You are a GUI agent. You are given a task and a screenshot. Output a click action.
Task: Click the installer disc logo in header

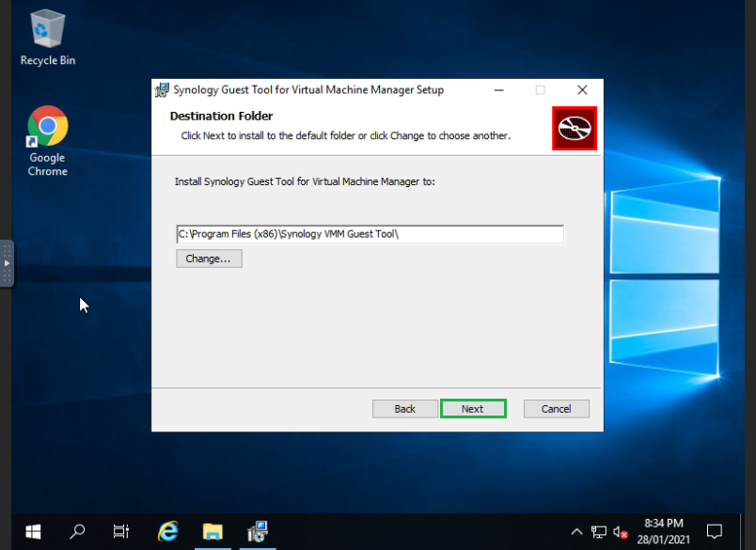574,128
